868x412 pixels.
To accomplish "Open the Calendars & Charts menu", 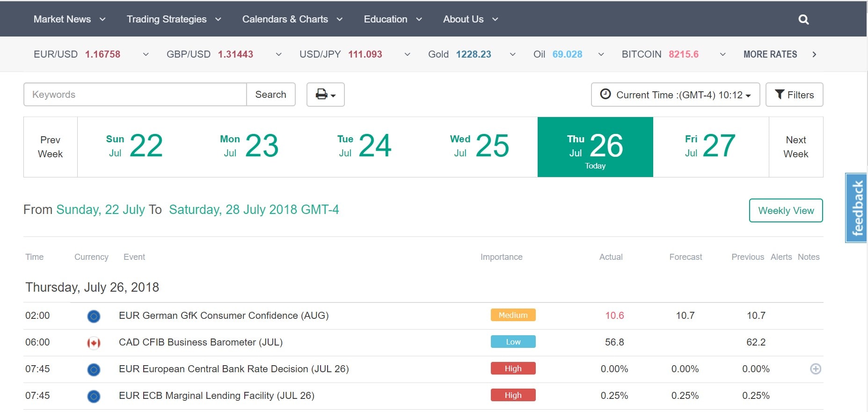I will pyautogui.click(x=292, y=19).
